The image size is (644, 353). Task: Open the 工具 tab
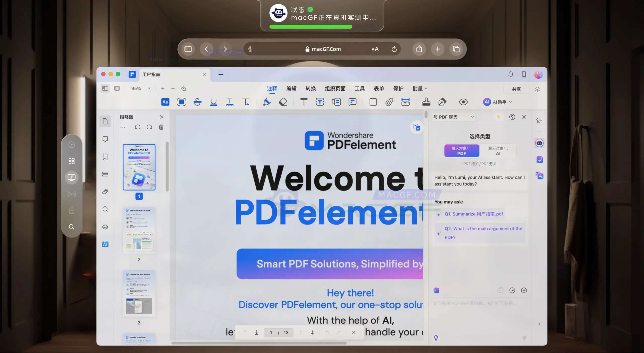point(359,88)
